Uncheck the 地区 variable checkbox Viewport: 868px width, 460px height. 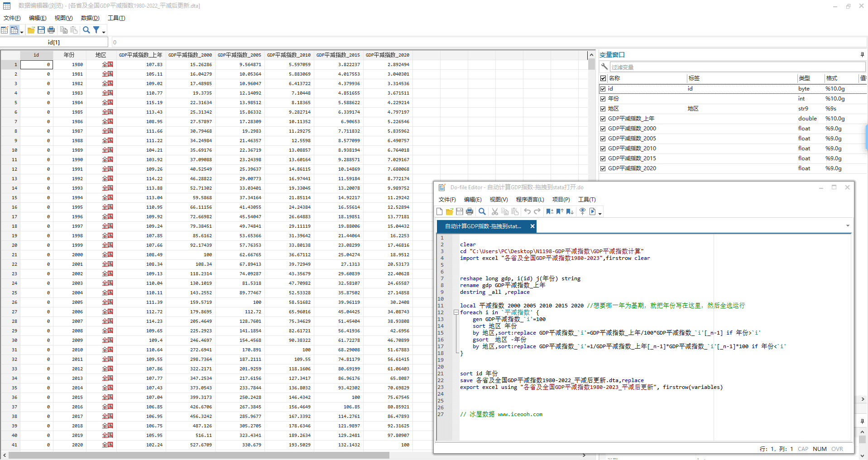(x=603, y=109)
